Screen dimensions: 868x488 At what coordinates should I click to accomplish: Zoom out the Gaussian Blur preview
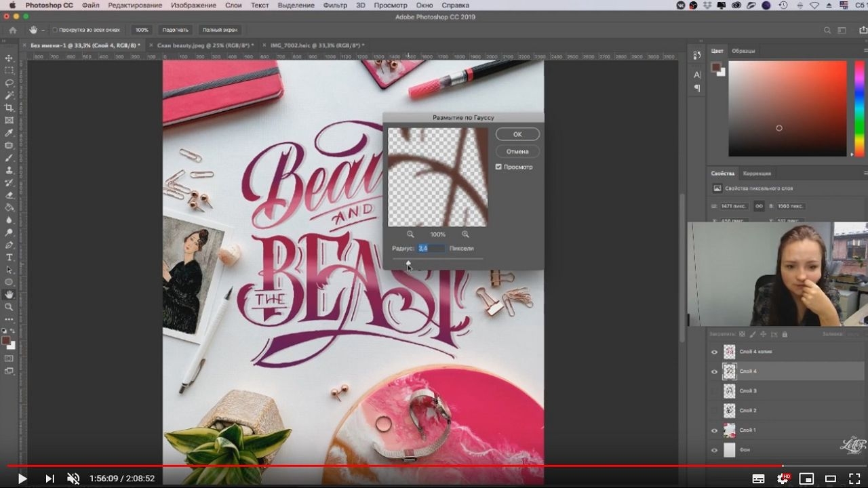410,235
